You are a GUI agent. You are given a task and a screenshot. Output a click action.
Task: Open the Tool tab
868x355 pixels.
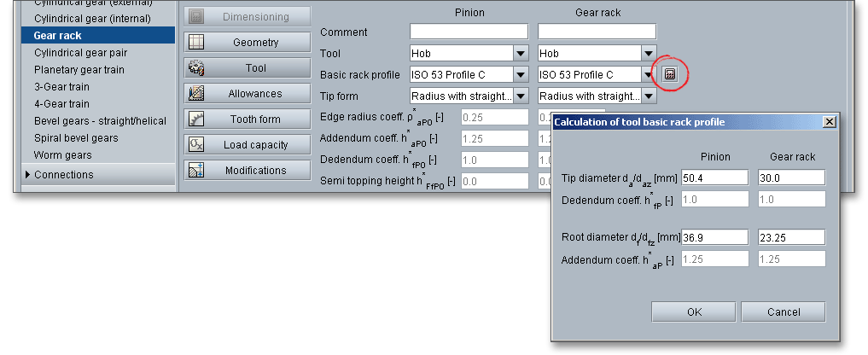(247, 68)
